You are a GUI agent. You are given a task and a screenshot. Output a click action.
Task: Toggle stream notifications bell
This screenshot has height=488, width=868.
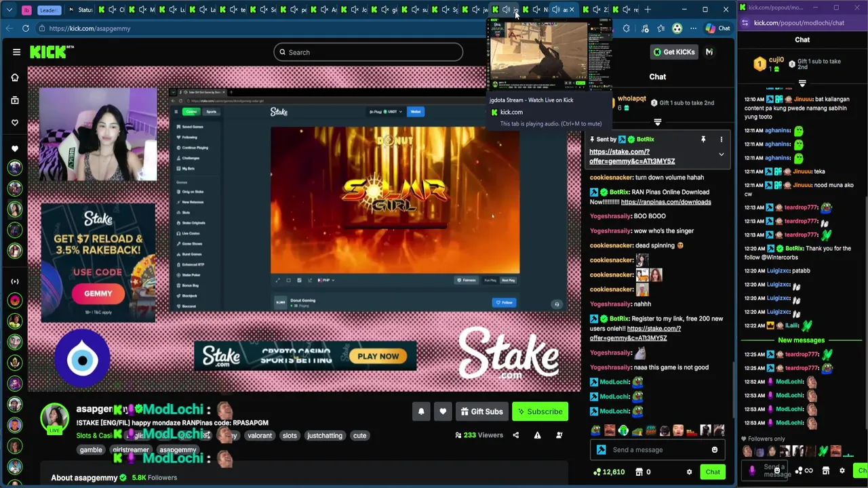point(421,411)
